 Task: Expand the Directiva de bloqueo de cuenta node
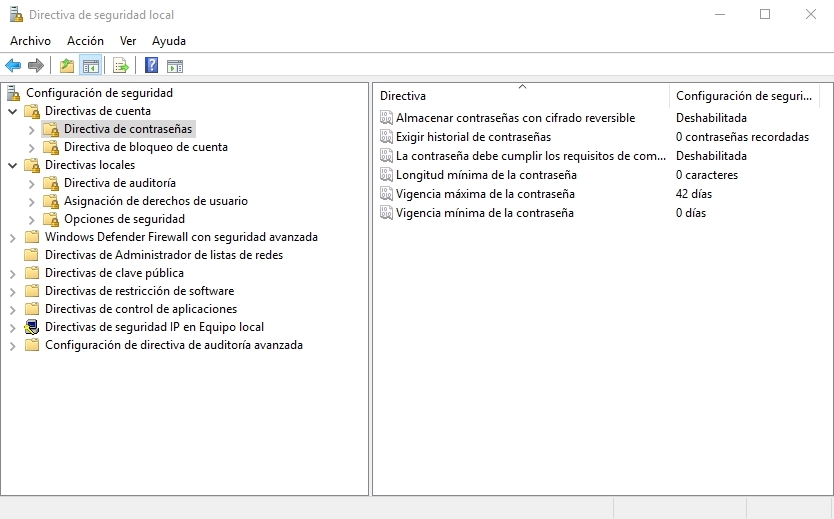pyautogui.click(x=31, y=147)
